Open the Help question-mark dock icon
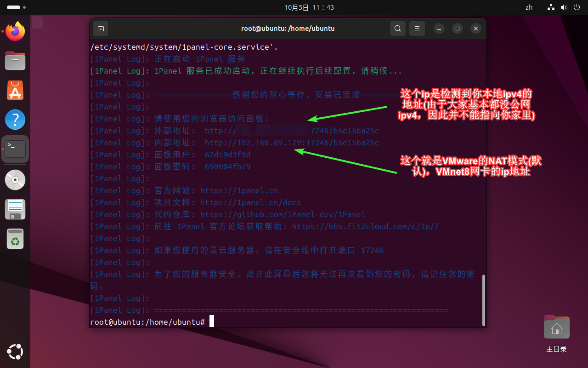Image resolution: width=588 pixels, height=368 pixels. (15, 120)
